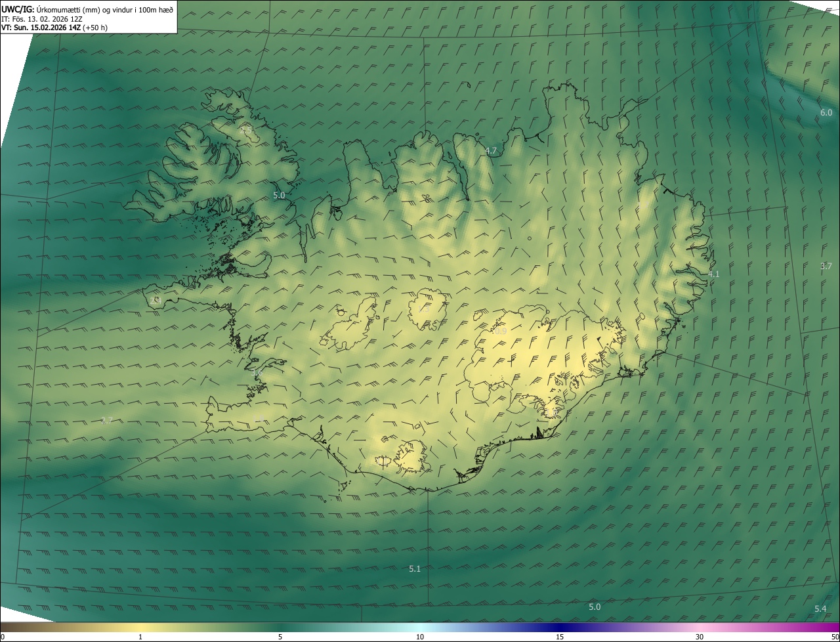Click the 5.0 value label nearest the 5.4 label
Screen dimensions: 840x642
(x=595, y=607)
